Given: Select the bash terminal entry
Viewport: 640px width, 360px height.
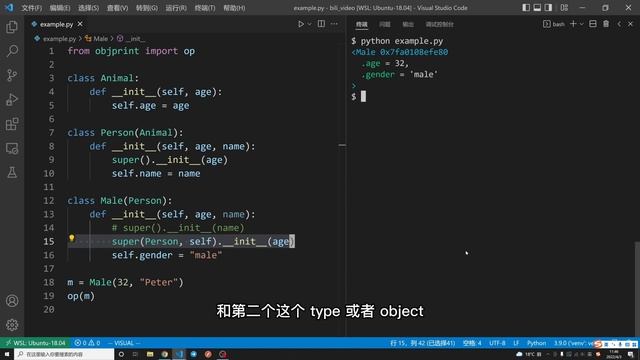Looking at the screenshot, I should coord(554,24).
